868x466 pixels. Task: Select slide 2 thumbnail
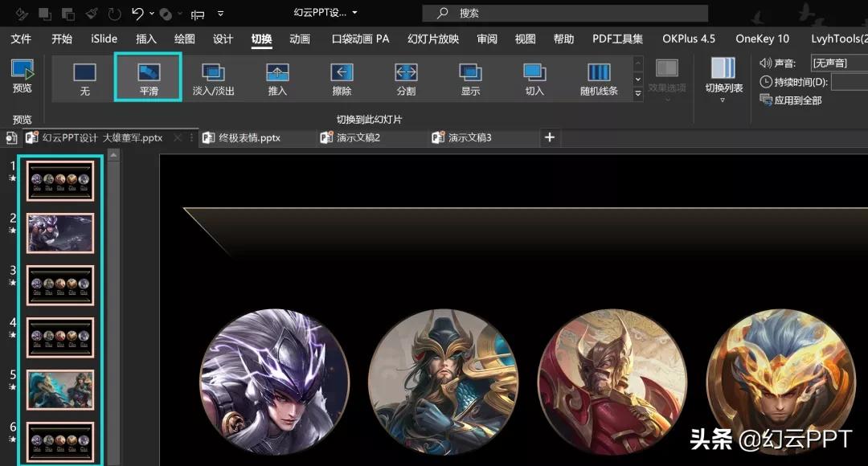click(x=60, y=233)
